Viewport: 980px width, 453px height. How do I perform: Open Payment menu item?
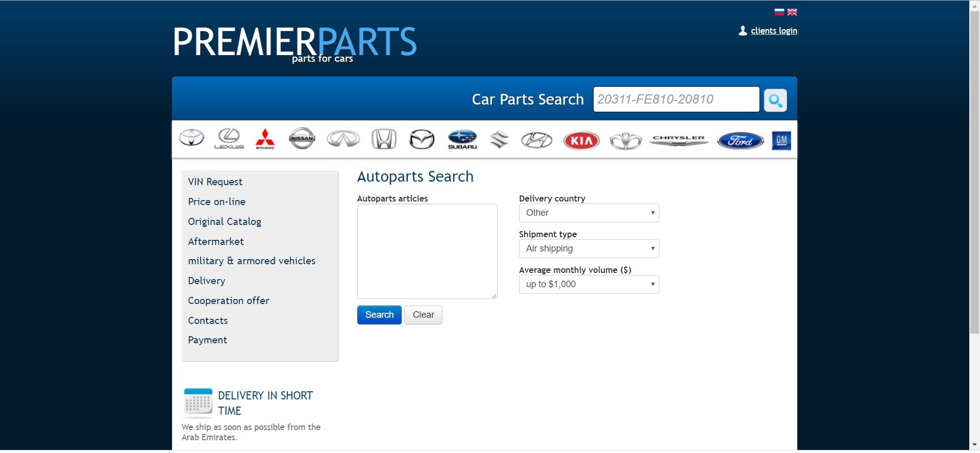(207, 340)
